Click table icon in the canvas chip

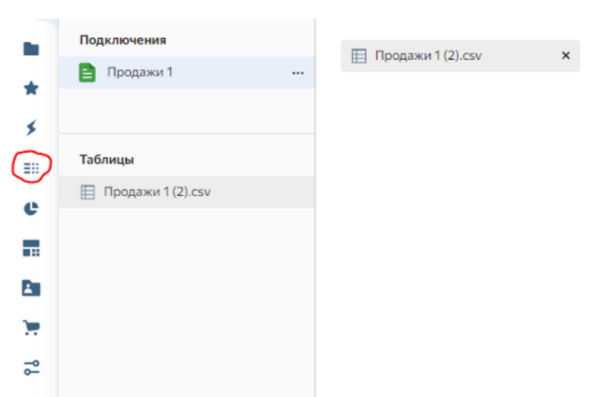click(358, 56)
